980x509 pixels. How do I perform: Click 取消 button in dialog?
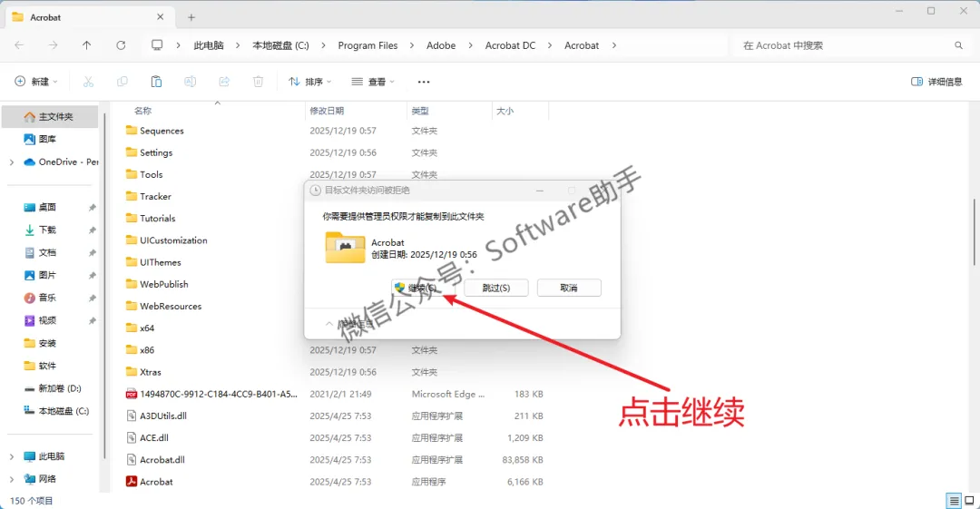pos(569,288)
